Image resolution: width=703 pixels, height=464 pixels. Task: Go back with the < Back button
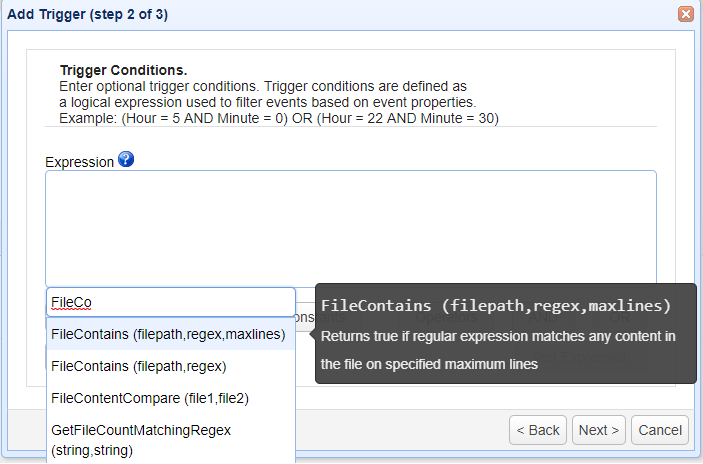coord(538,430)
